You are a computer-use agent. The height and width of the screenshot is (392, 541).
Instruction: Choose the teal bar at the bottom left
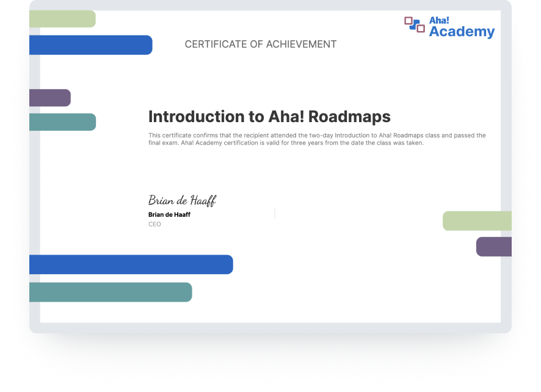point(111,292)
